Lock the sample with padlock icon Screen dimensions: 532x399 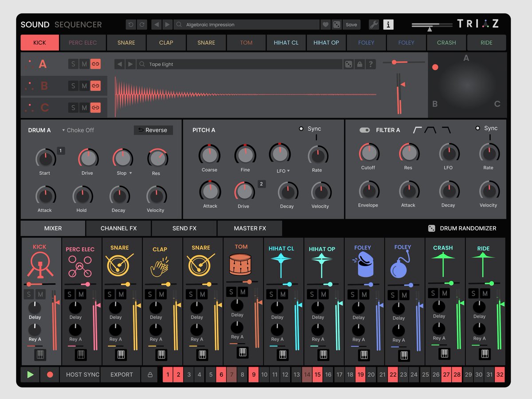(360, 64)
